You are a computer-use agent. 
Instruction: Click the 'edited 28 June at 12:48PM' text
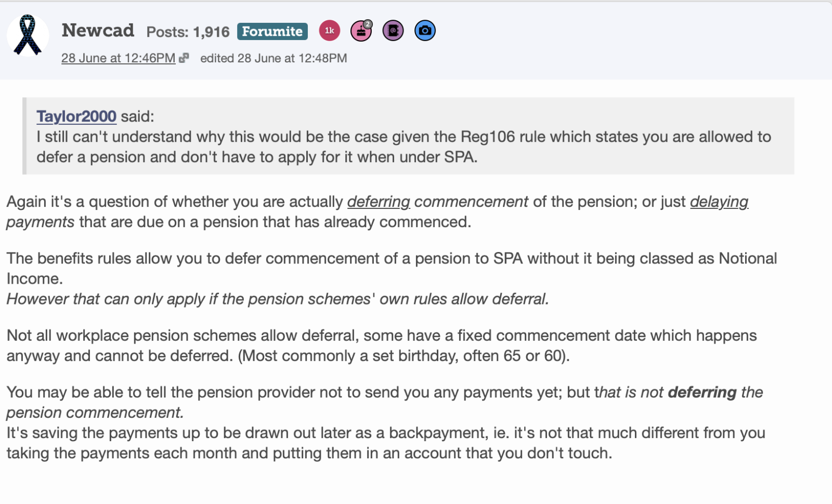click(274, 58)
